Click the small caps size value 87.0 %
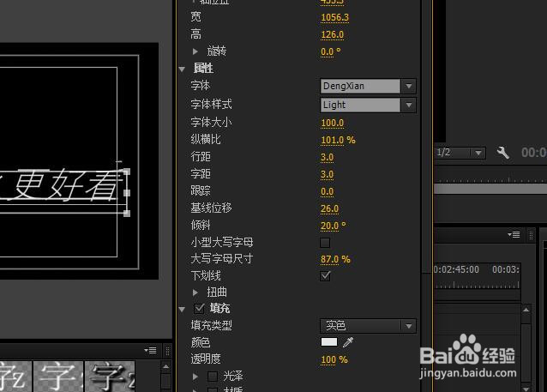 coord(335,259)
